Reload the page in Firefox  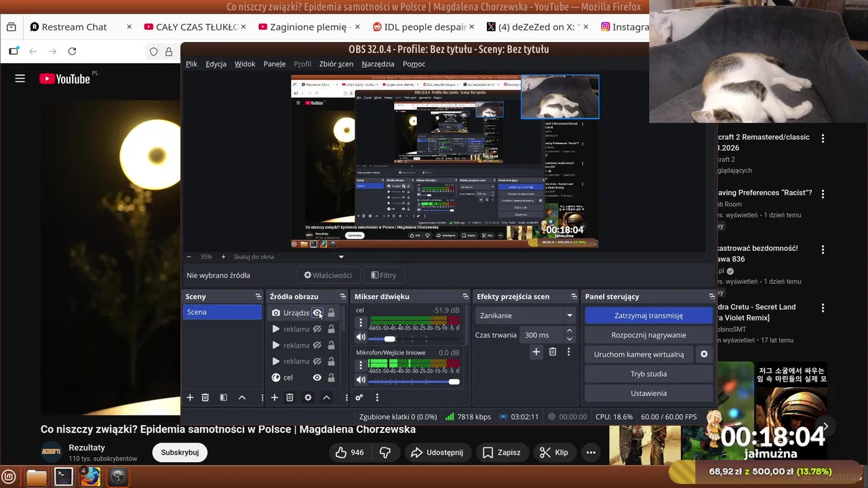pyautogui.click(x=72, y=52)
